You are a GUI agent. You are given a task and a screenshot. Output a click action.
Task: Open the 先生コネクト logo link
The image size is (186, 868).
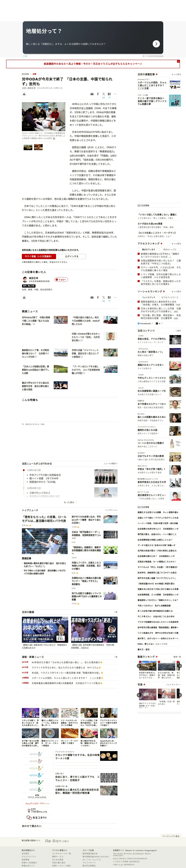click(x=37, y=818)
